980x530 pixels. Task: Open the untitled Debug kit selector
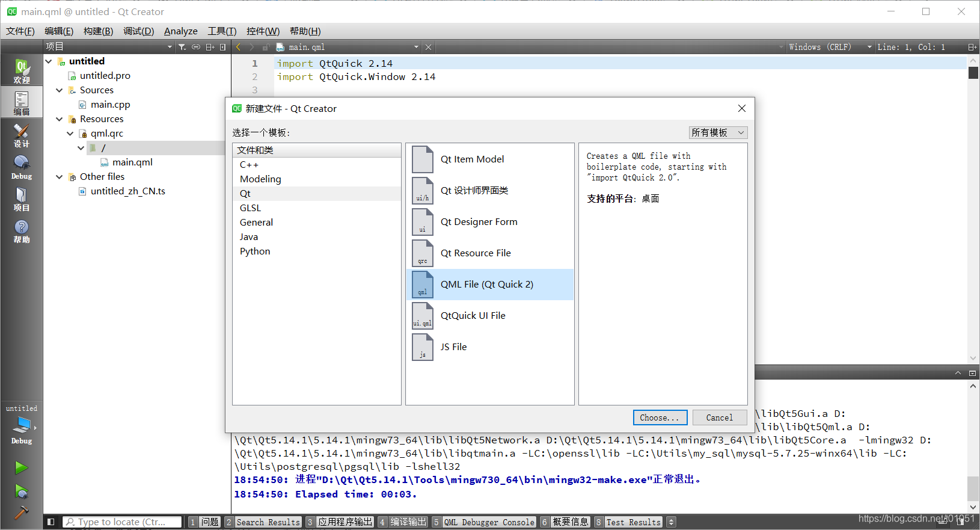pos(22,424)
